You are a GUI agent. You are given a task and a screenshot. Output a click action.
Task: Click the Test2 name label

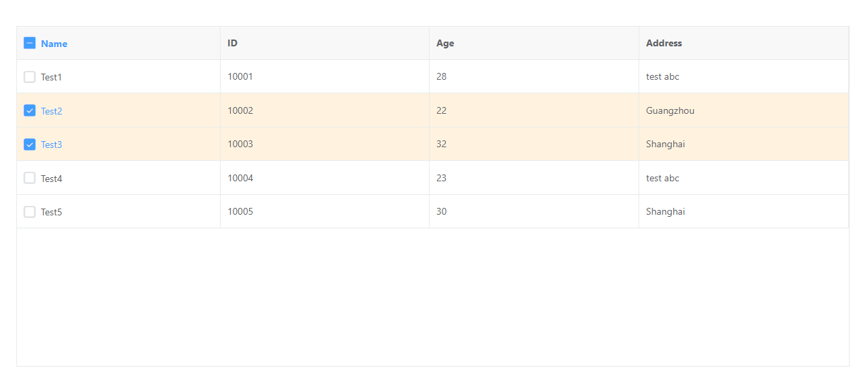tap(51, 111)
